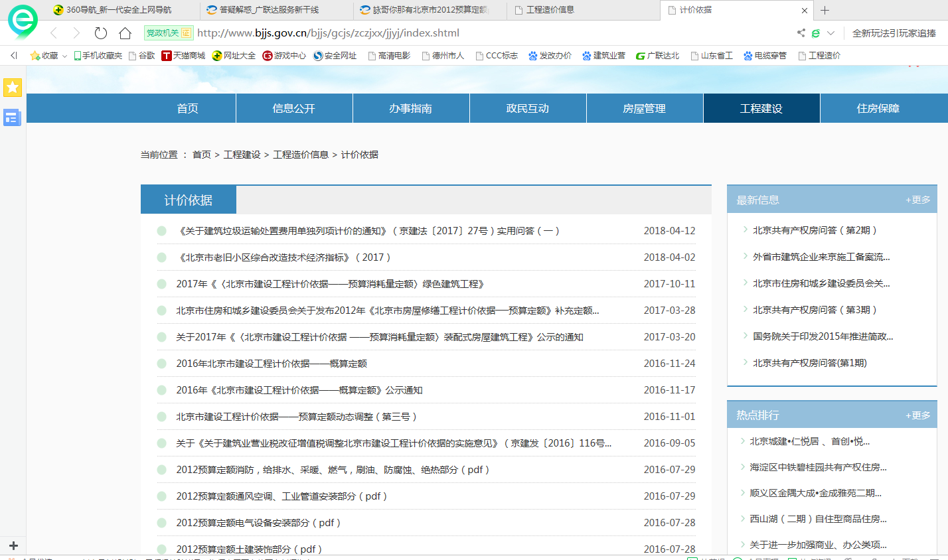Open 发改办价 bookmark

pos(550,56)
